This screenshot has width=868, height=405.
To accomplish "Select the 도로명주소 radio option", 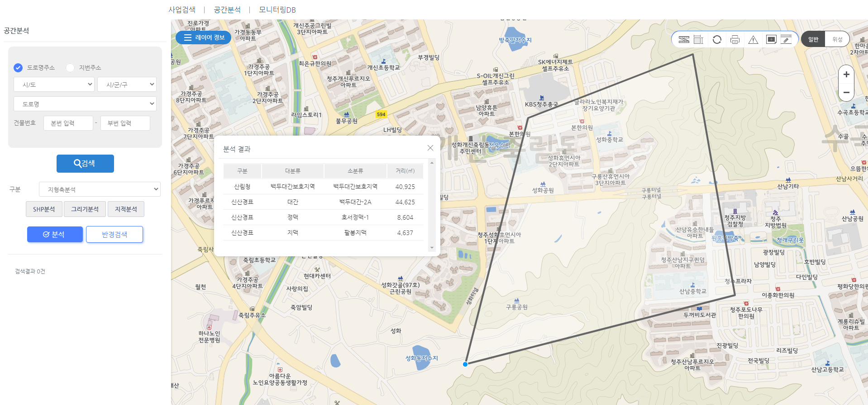I will (x=18, y=68).
